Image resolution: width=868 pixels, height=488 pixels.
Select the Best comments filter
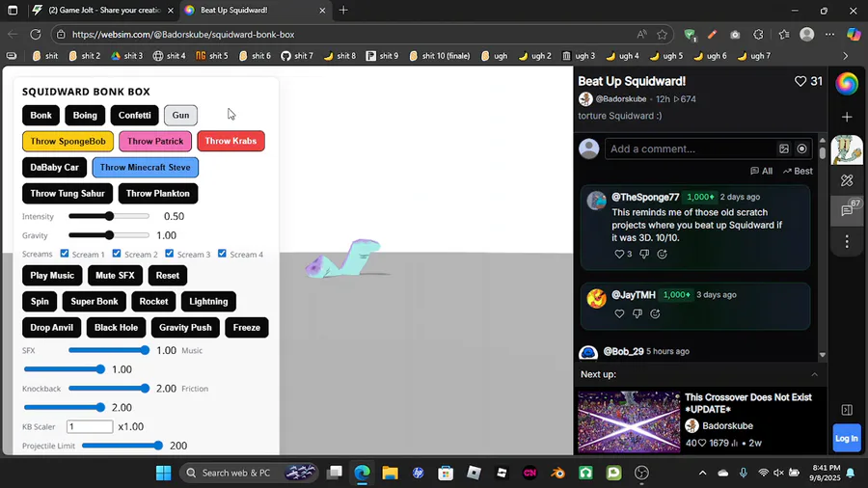point(798,171)
